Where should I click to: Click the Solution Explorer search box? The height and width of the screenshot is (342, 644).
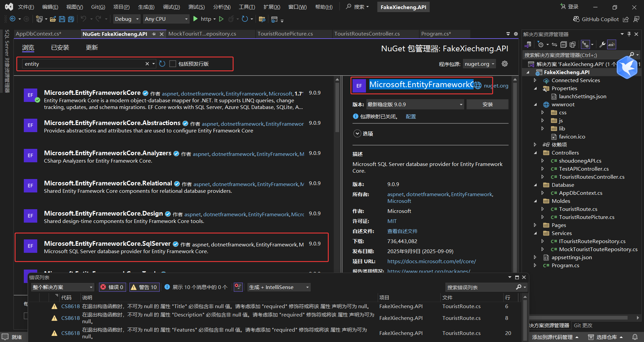pos(576,55)
